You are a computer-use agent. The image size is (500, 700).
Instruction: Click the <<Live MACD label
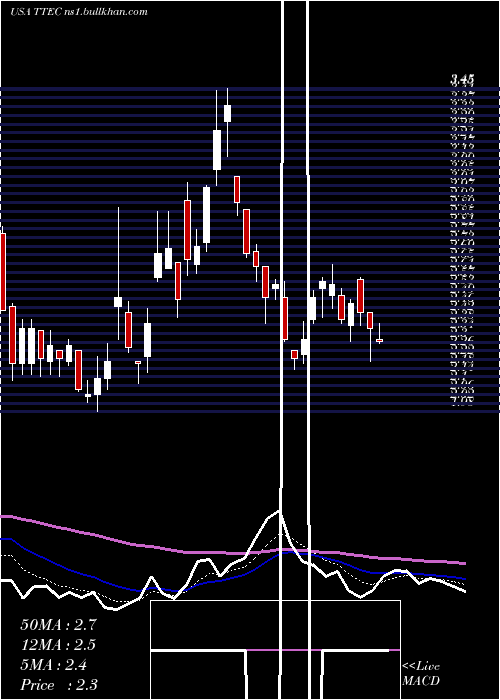point(421,674)
